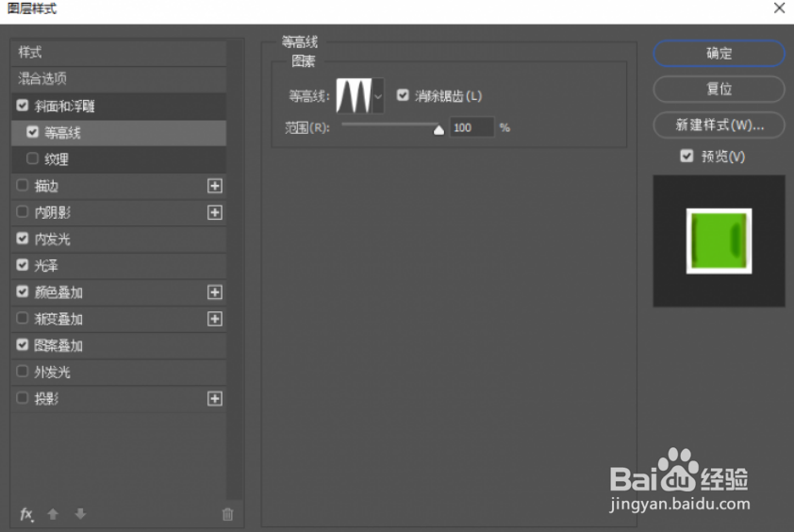Viewport: 794px width, 532px height.
Task: Enable the 内阴影 checkbox
Action: [x=23, y=212]
